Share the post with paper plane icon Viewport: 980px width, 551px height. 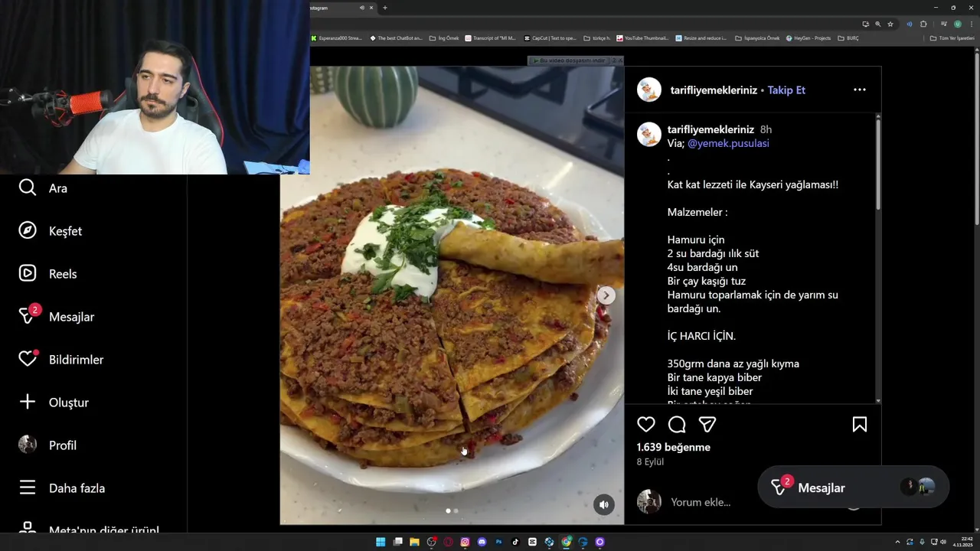point(707,425)
